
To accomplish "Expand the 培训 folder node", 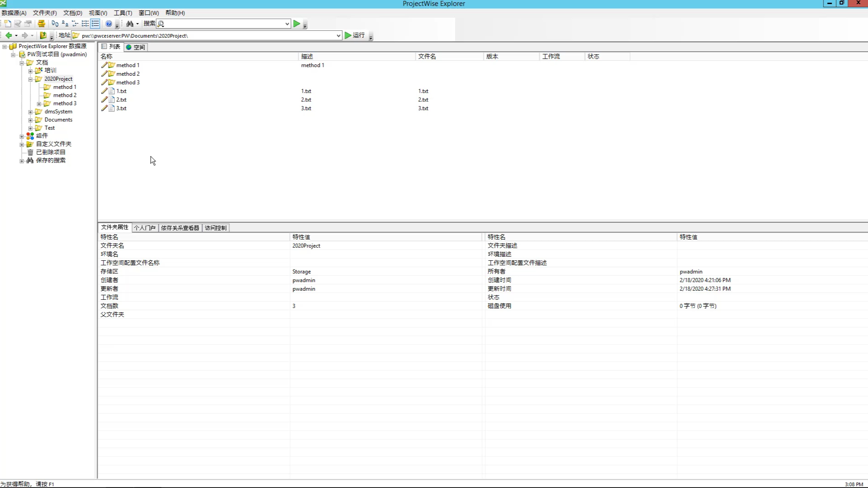I will [30, 71].
